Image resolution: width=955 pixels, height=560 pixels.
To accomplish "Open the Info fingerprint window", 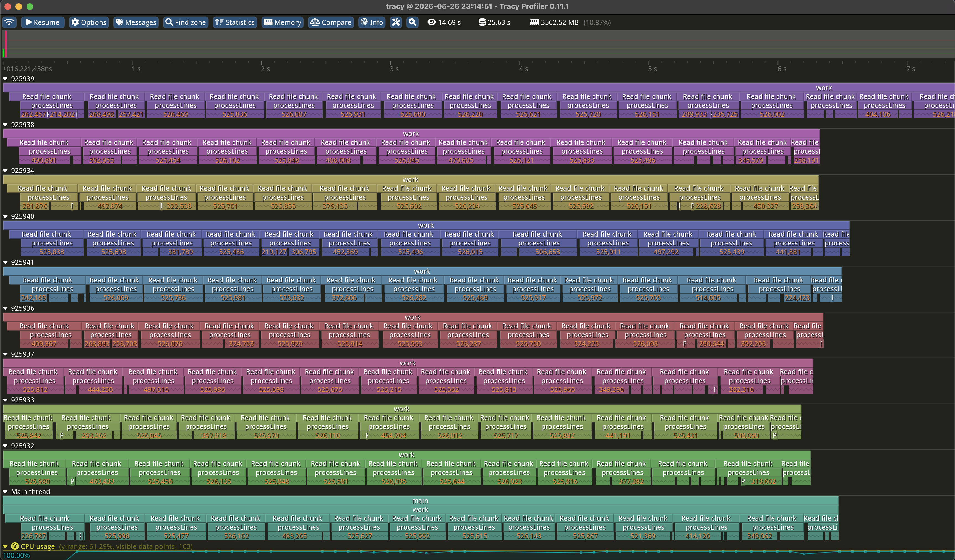I will click(x=372, y=22).
